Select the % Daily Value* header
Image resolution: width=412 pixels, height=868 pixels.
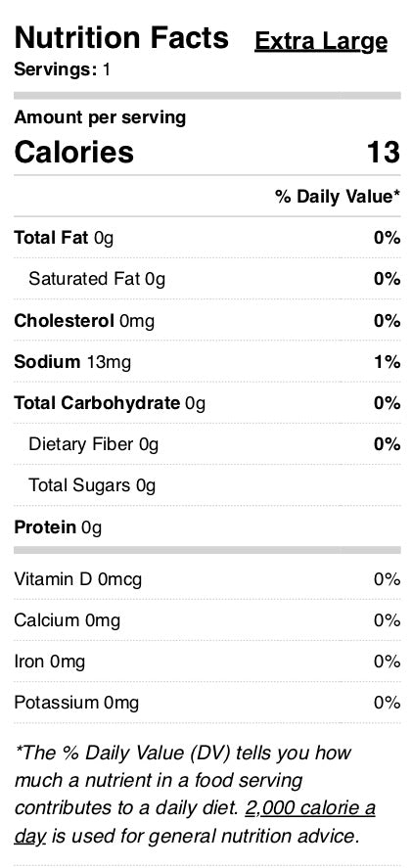(x=338, y=197)
